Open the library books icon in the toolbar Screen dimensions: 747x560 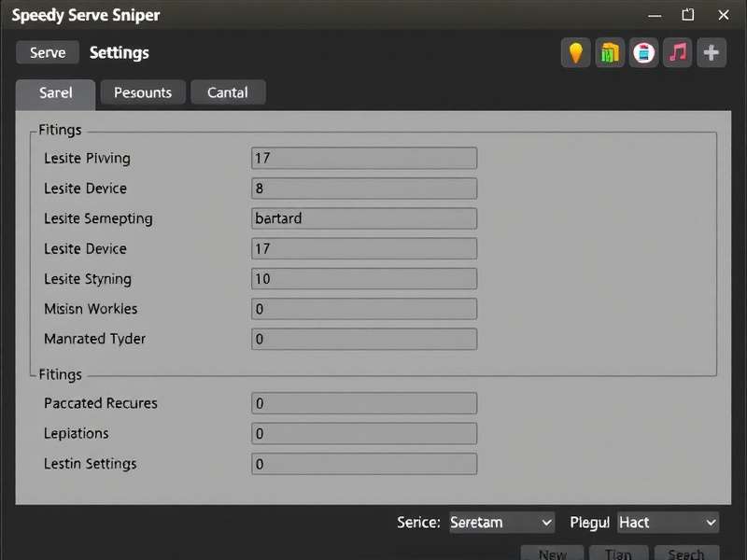(x=609, y=53)
